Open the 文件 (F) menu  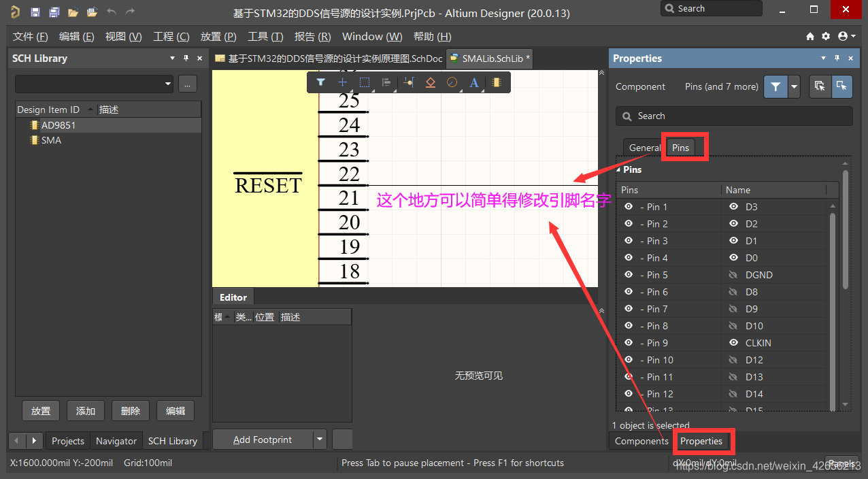(x=31, y=36)
